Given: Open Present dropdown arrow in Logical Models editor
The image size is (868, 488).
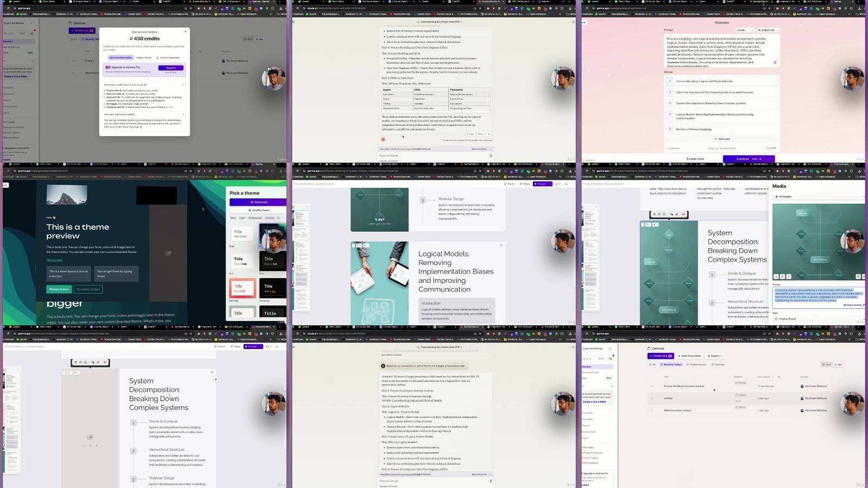Looking at the screenshot, I should [550, 184].
